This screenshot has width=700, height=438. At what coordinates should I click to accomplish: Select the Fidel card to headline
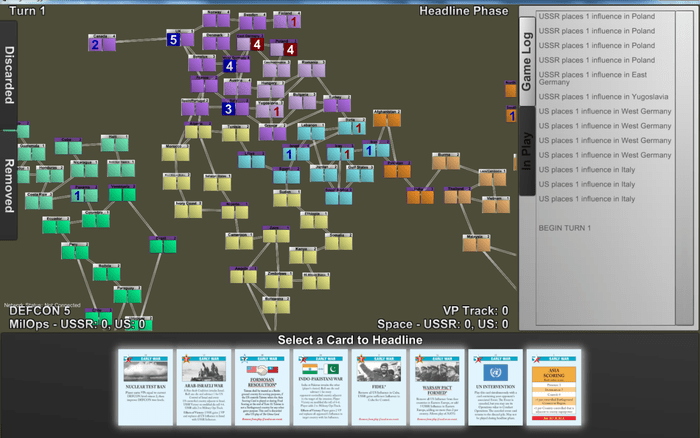click(x=379, y=387)
